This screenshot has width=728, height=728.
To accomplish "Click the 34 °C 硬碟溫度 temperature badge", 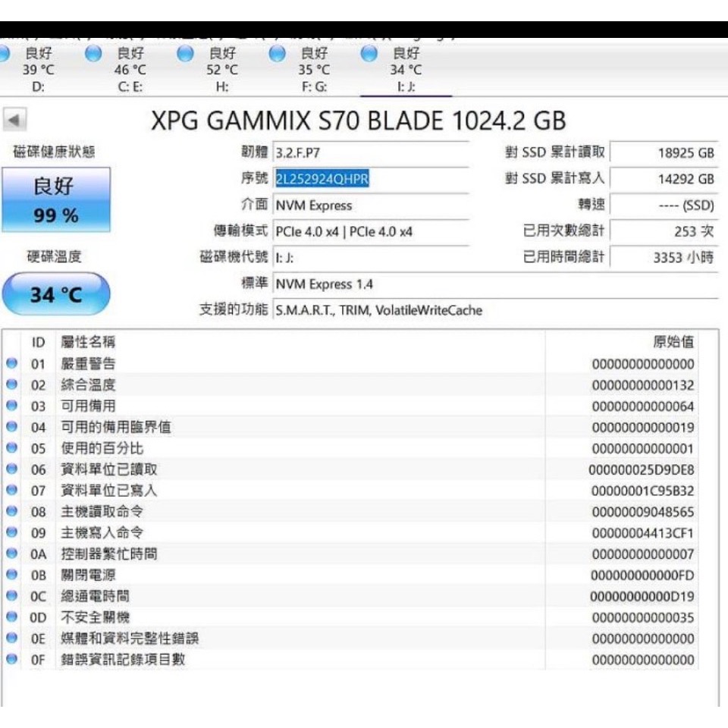I will click(x=57, y=293).
